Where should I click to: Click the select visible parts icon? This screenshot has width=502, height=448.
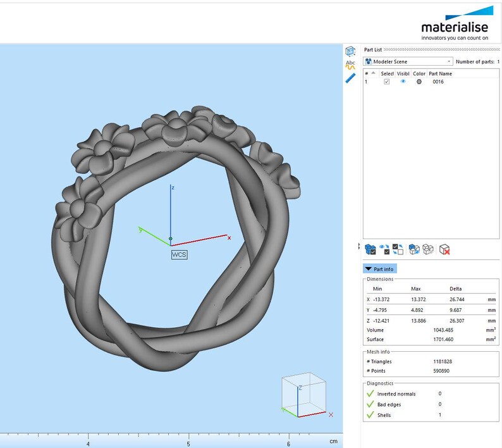pos(384,249)
